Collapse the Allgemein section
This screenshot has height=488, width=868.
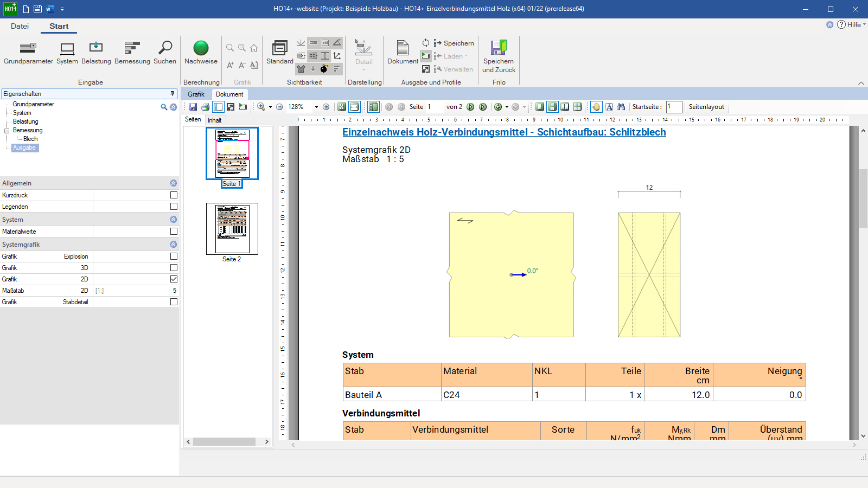[173, 183]
